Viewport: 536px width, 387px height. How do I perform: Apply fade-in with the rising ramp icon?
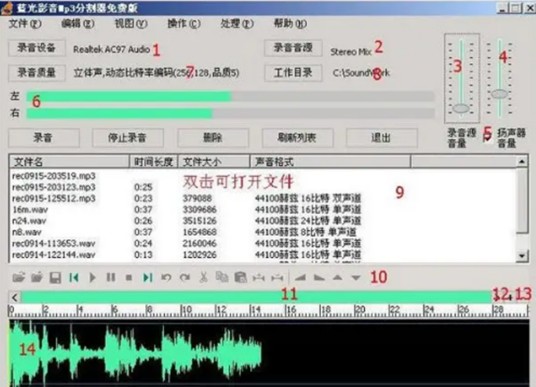tap(300, 278)
